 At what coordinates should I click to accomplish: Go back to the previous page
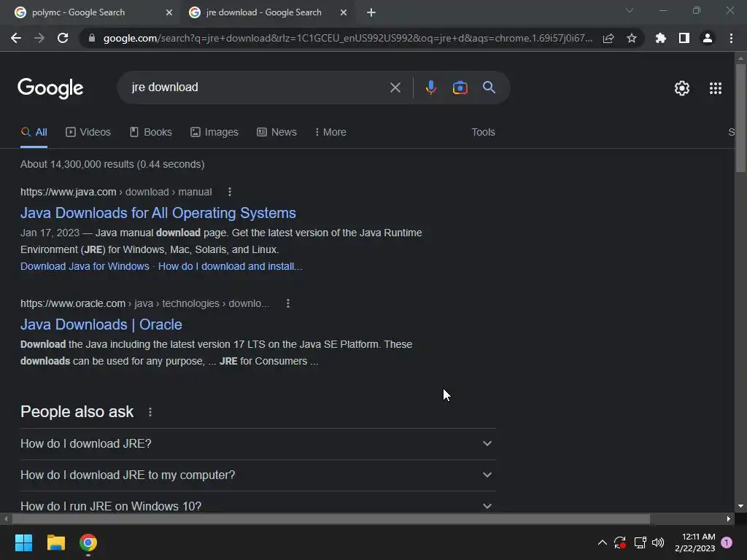click(16, 38)
